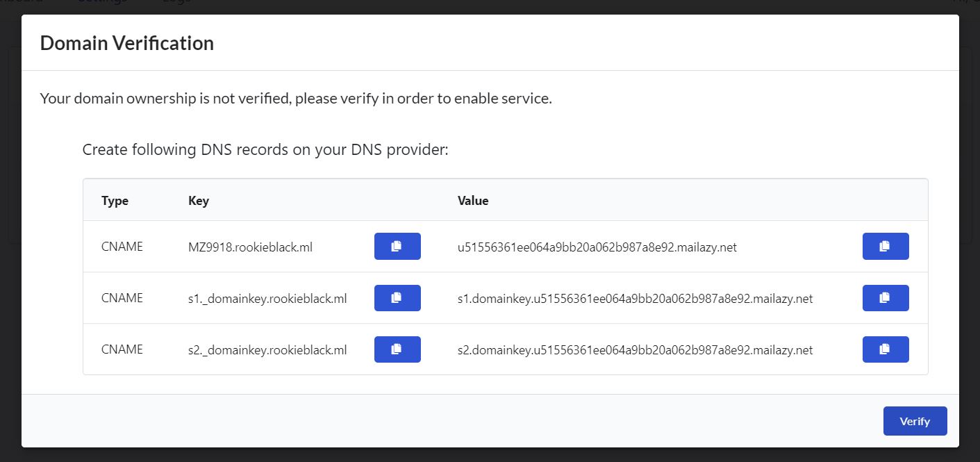The height and width of the screenshot is (462, 980).
Task: Click the Domain Verification dialog title
Action: coord(127,43)
